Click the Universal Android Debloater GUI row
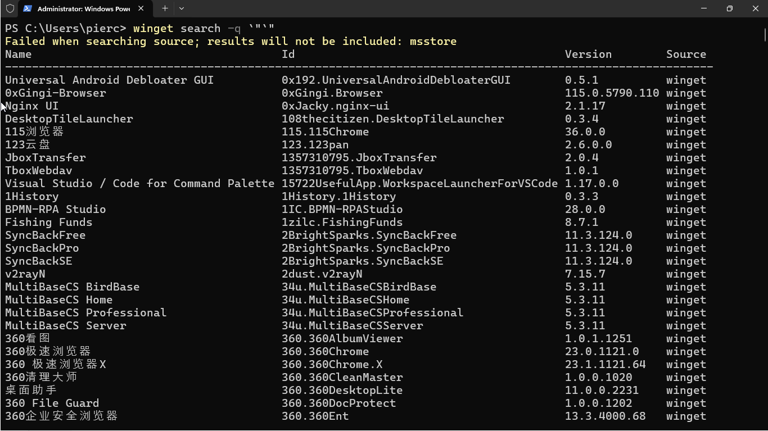768x431 pixels. pos(356,80)
